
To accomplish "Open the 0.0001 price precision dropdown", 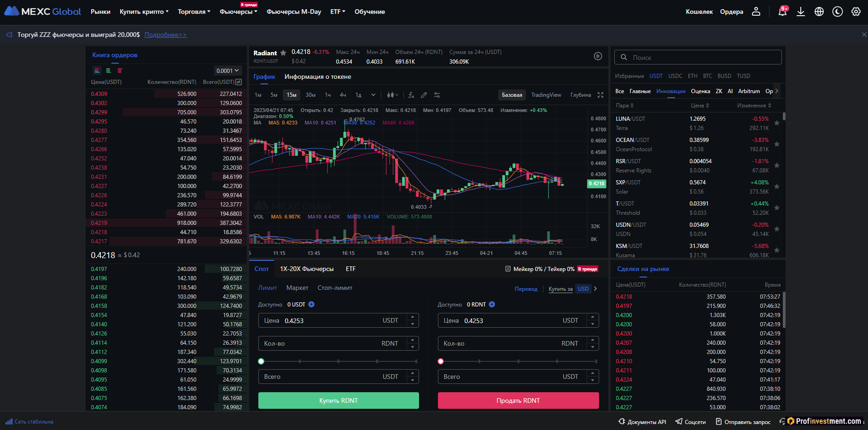I will pos(227,71).
